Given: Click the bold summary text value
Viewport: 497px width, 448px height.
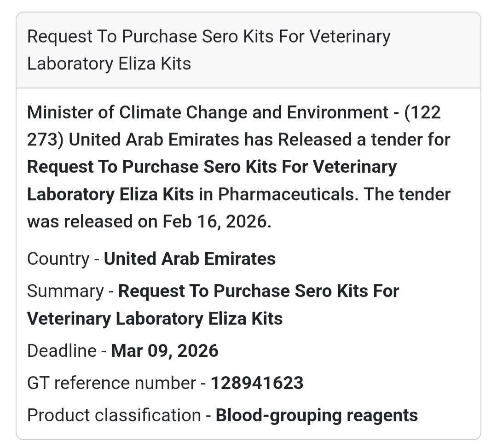Looking at the screenshot, I should pos(259,291).
